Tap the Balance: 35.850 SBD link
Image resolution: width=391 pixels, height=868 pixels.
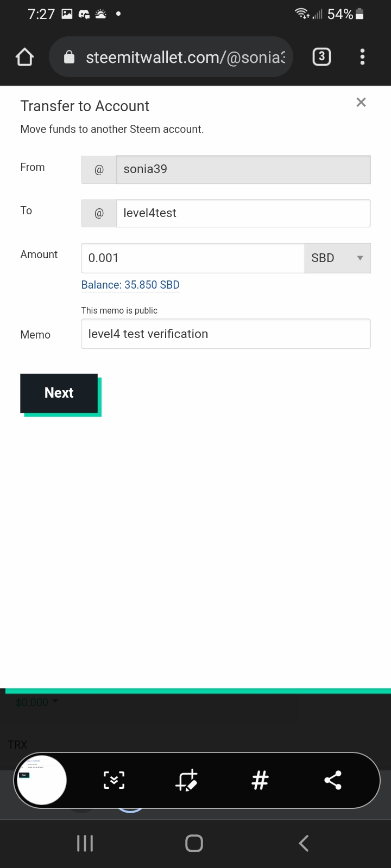coord(130,285)
